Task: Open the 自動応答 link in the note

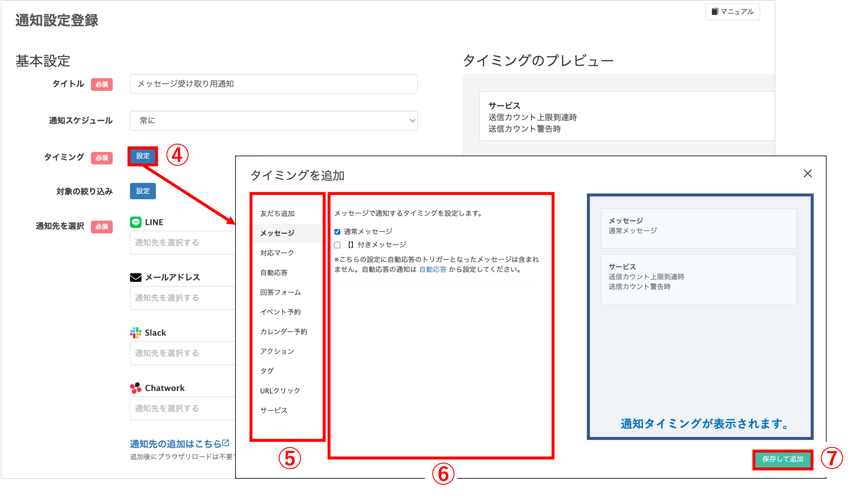Action: (x=432, y=270)
